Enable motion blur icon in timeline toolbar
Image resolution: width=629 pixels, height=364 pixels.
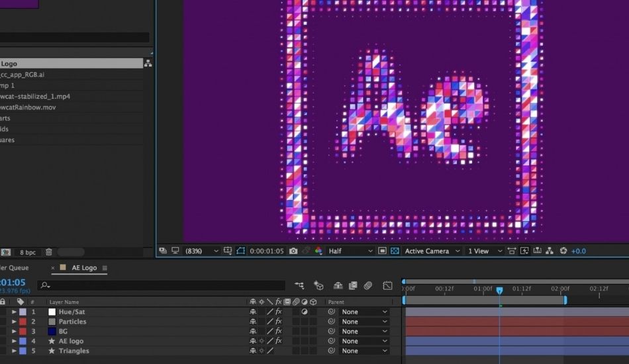coord(368,286)
